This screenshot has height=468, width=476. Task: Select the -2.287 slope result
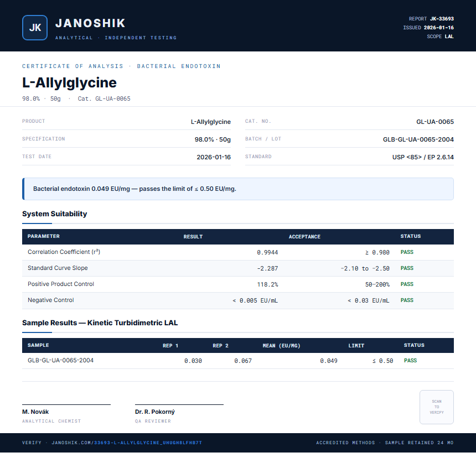tap(267, 269)
